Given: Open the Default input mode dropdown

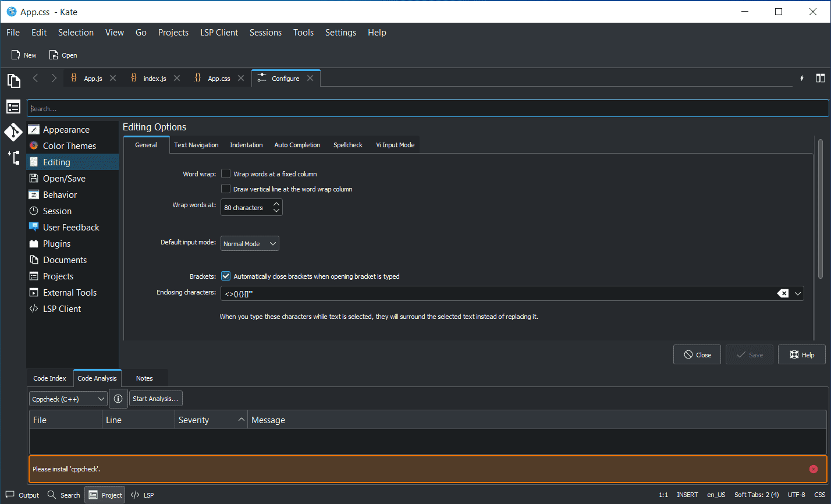Looking at the screenshot, I should [250, 244].
